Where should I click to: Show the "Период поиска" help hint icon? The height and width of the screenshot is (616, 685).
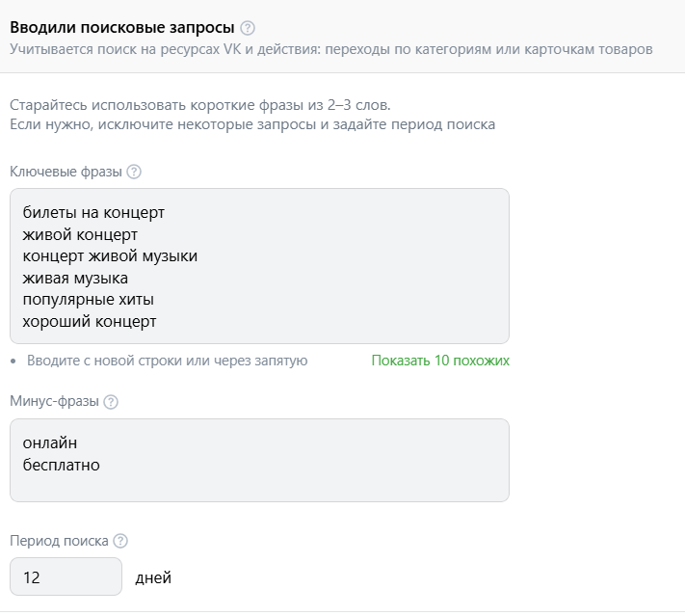[x=120, y=541]
